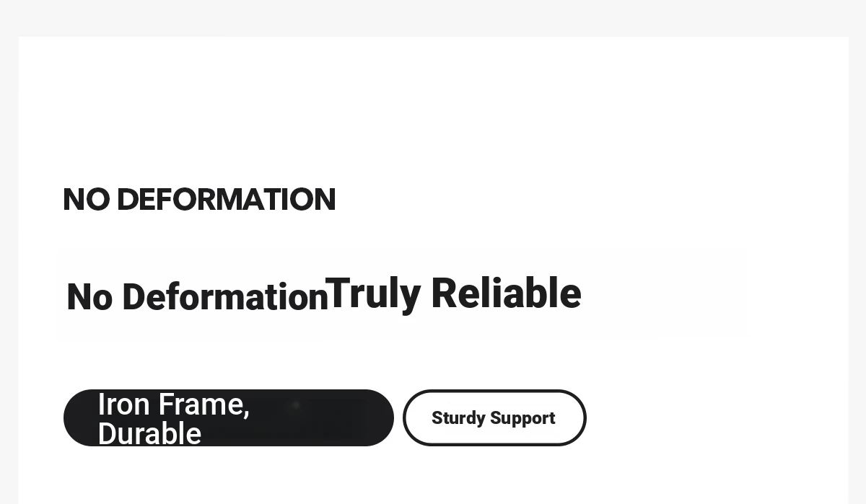Click the word Truly in headline
This screenshot has width=866, height=504.
(373, 294)
